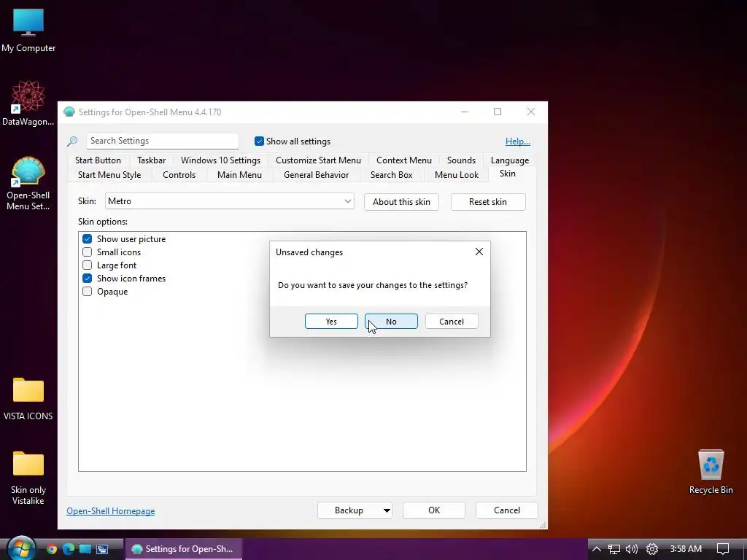Viewport: 747px width, 560px height.
Task: Click the show desktop taskbar icon
Action: coord(85,549)
